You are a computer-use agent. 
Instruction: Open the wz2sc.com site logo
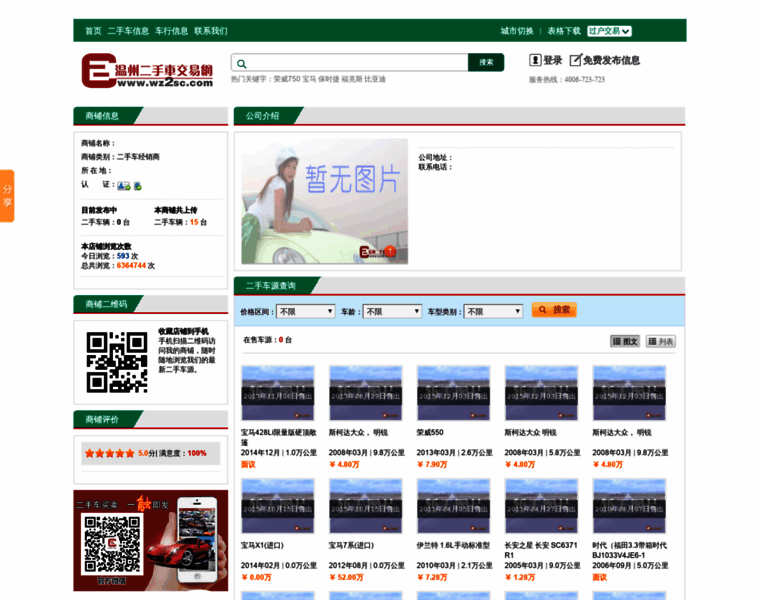147,71
